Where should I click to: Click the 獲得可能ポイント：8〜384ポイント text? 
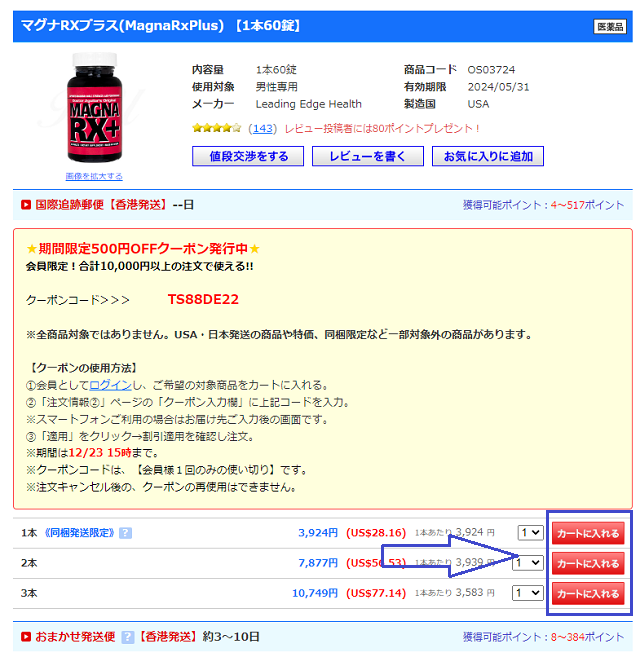click(543, 637)
